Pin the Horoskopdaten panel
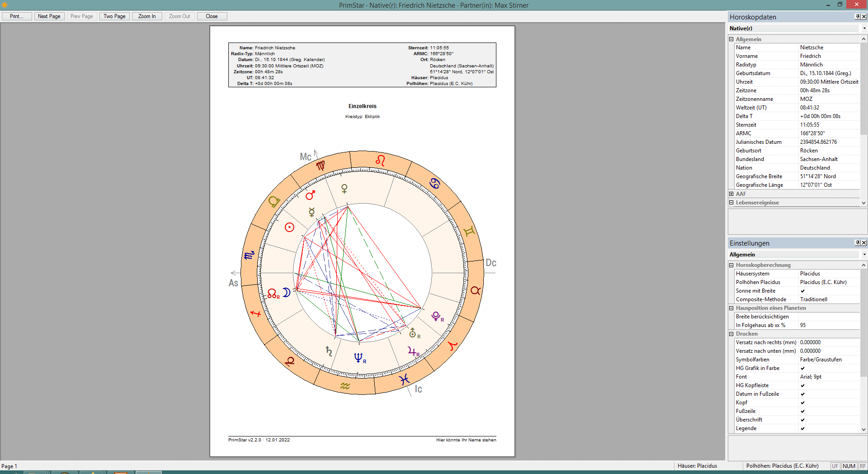This screenshot has height=474, width=868. (857, 17)
